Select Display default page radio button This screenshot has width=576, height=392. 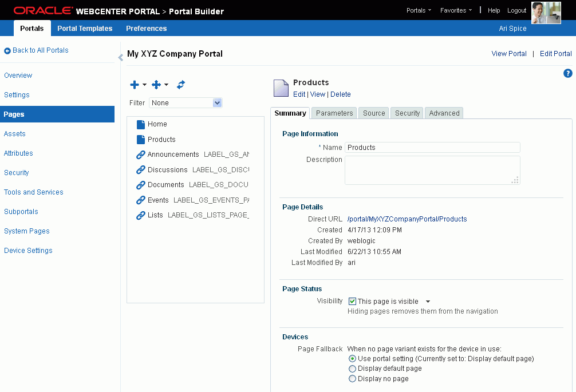point(352,369)
